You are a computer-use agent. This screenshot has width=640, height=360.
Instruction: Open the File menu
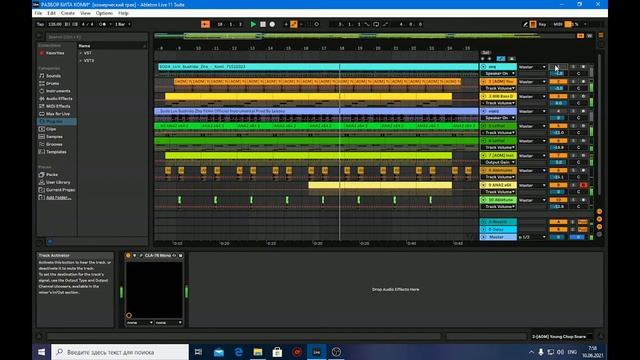click(x=38, y=13)
